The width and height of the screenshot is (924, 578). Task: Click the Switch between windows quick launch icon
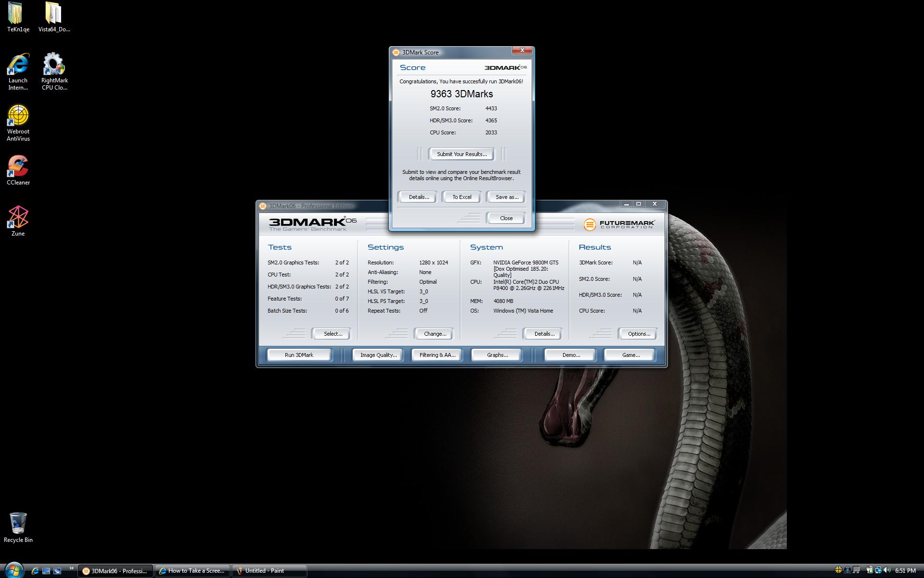tap(57, 571)
